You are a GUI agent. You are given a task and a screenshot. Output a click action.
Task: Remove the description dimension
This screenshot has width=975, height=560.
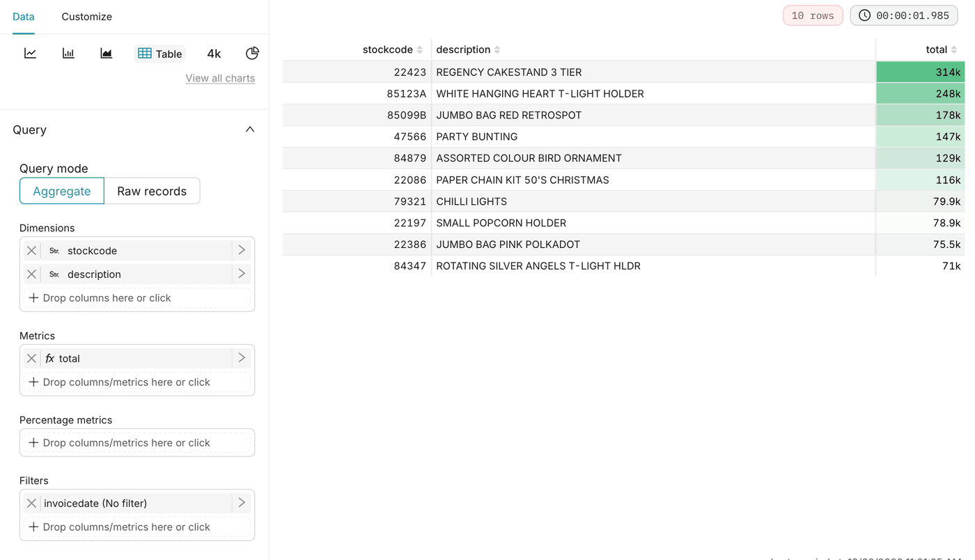pyautogui.click(x=31, y=274)
